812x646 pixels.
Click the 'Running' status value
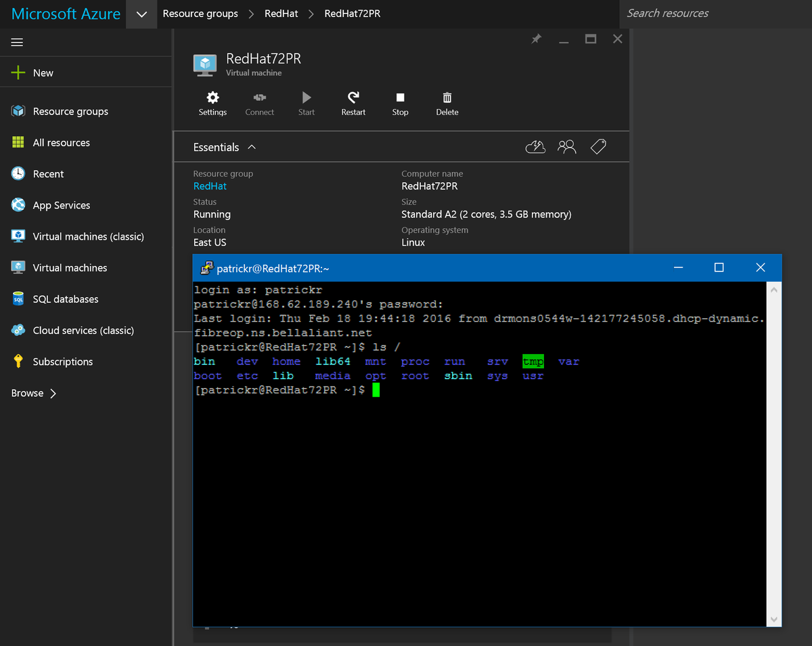pyautogui.click(x=212, y=214)
